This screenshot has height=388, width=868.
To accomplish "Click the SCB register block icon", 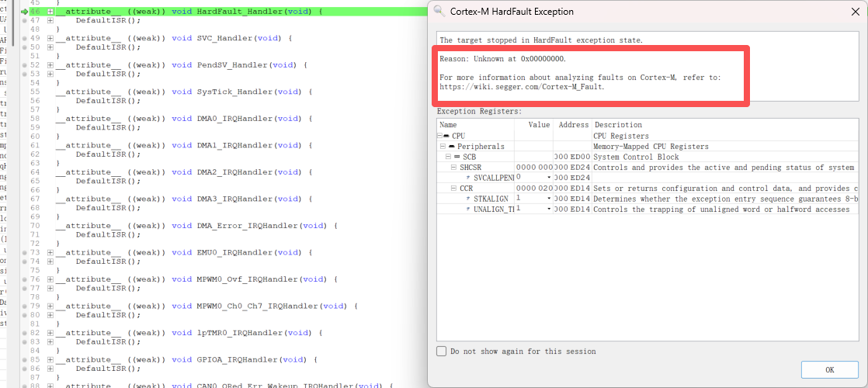I will (x=457, y=158).
